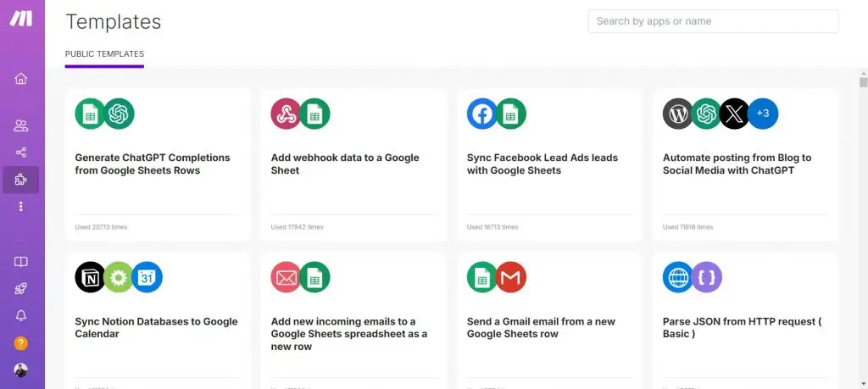
Task: Open the What's new rocket icon
Action: click(21, 289)
